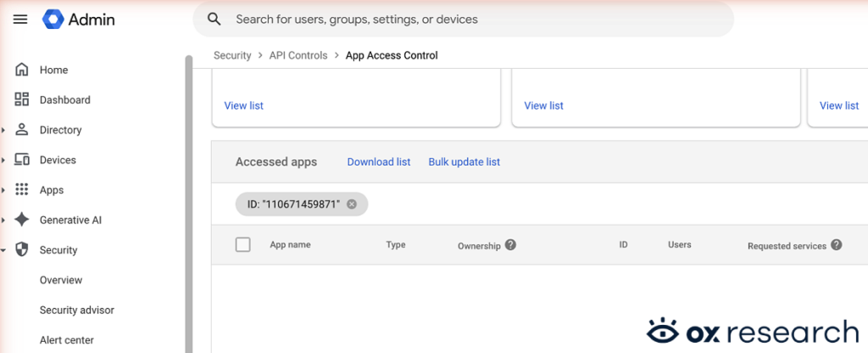
Task: Select the Home icon in sidebar
Action: pos(22,70)
